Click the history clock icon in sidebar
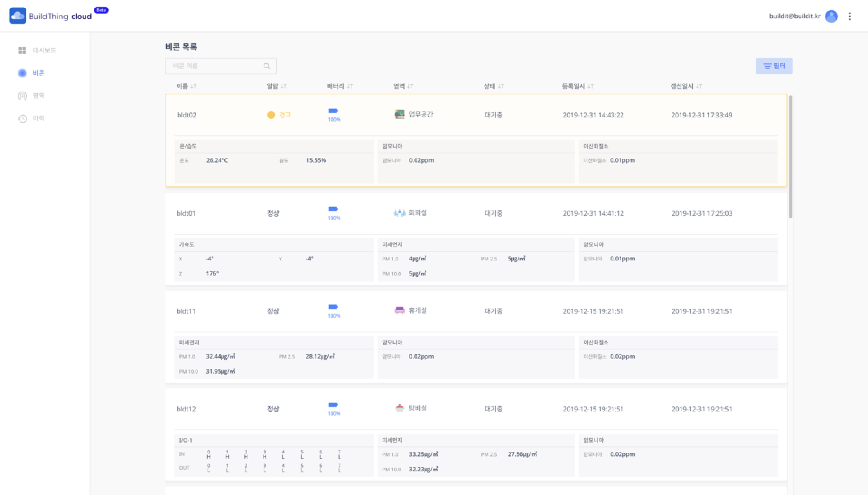Screen dimensions: 868x495 pyautogui.click(x=22, y=118)
